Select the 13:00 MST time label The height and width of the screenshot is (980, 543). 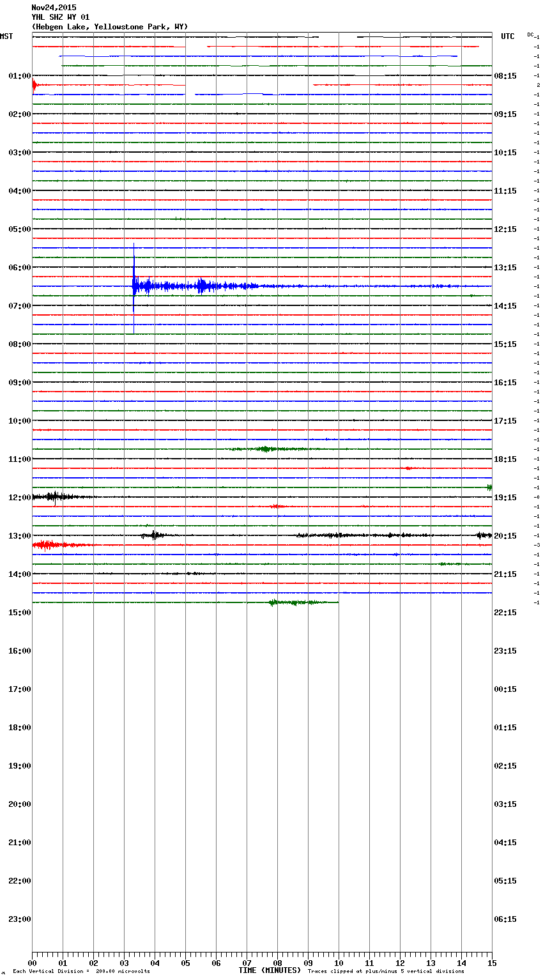tap(20, 536)
